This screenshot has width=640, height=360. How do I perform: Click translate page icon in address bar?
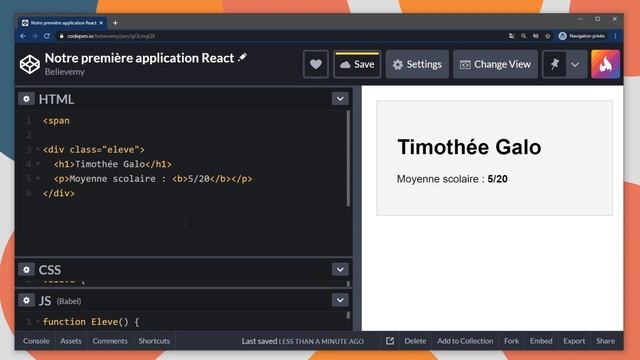[x=511, y=36]
